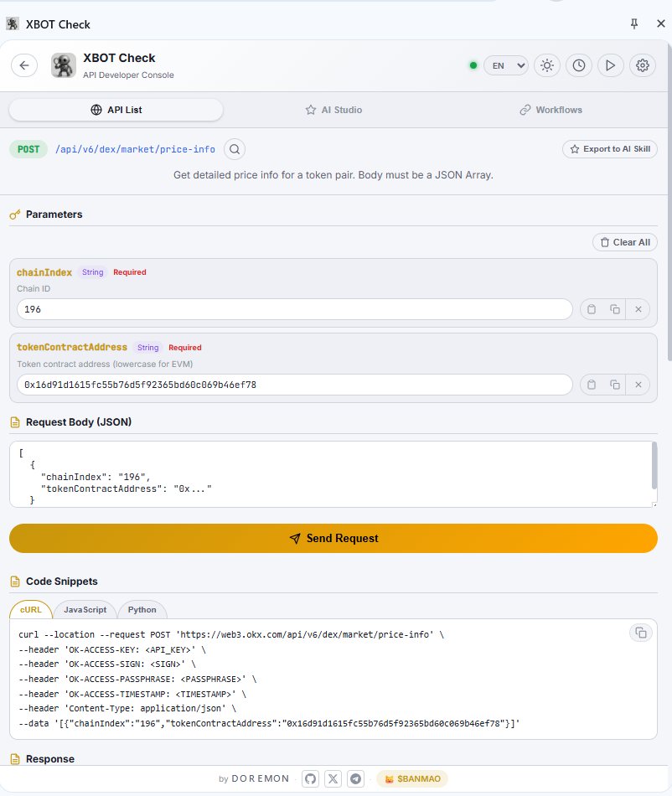Click the XBOT Check icon in title bar

(13, 23)
